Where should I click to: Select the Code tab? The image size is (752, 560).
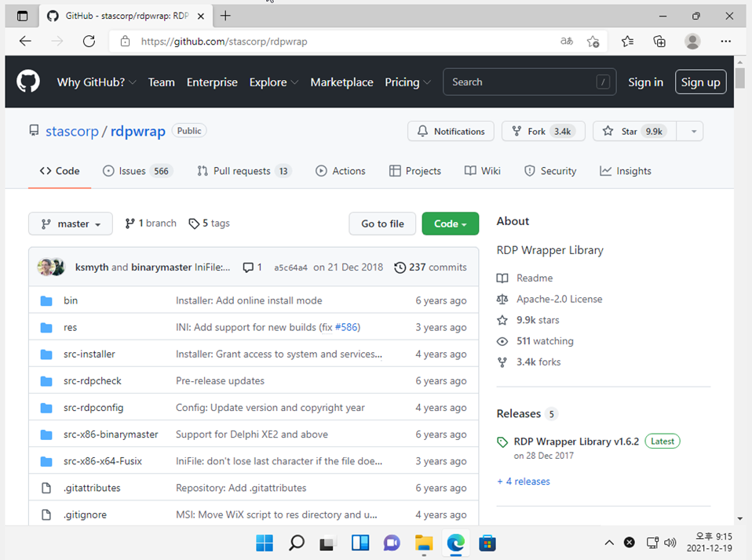[60, 171]
